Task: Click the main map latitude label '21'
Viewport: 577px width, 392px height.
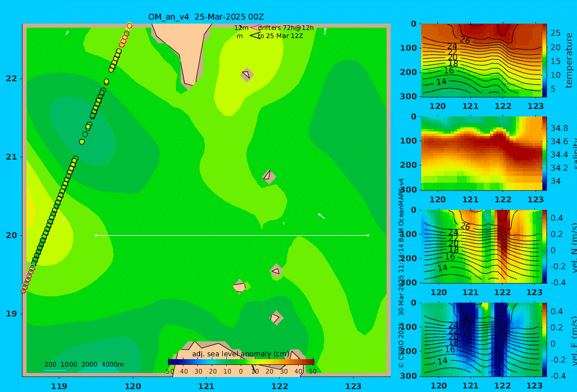Action: [x=11, y=157]
